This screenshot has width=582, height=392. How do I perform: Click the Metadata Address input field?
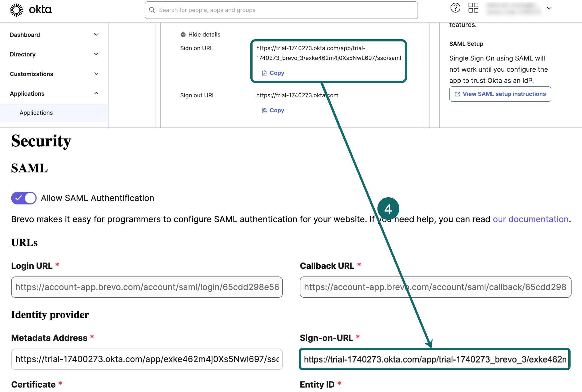click(147, 359)
